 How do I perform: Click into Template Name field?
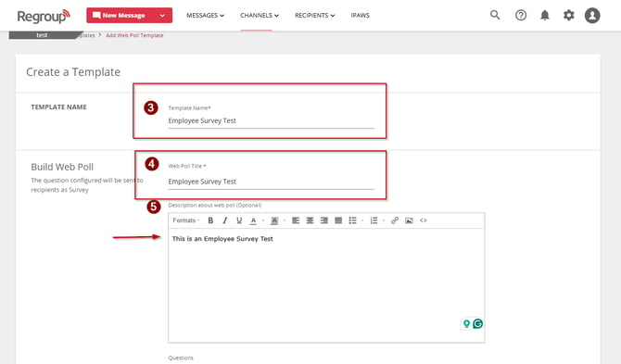click(271, 120)
